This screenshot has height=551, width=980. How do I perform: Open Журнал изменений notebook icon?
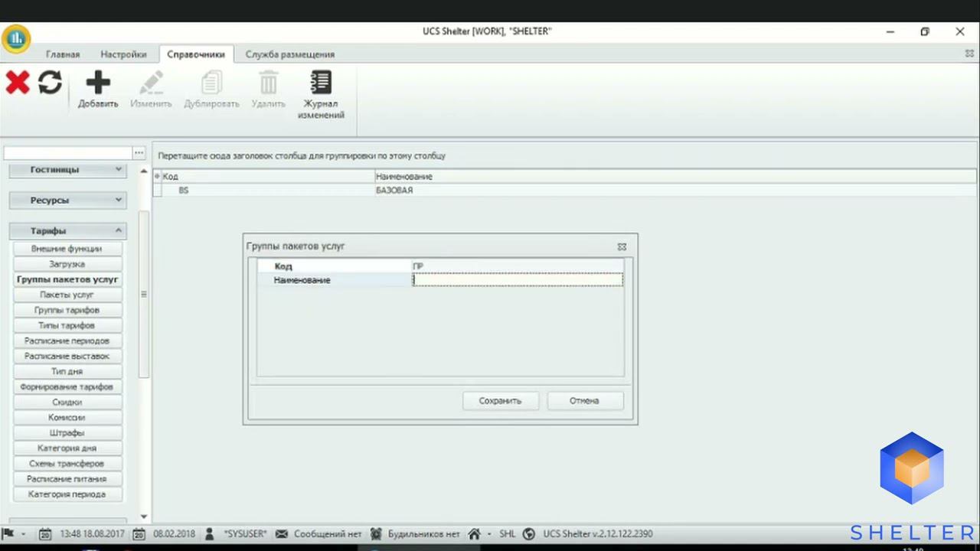coord(321,83)
